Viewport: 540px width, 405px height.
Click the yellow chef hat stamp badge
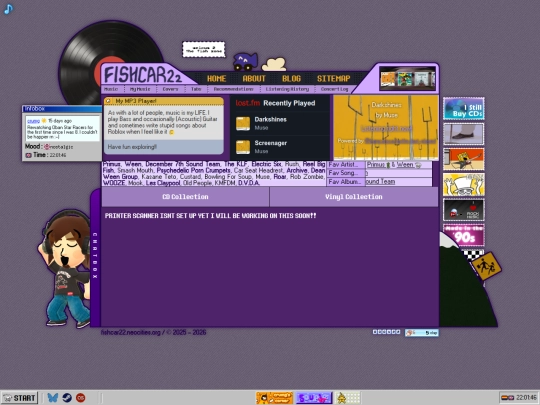tap(464, 184)
